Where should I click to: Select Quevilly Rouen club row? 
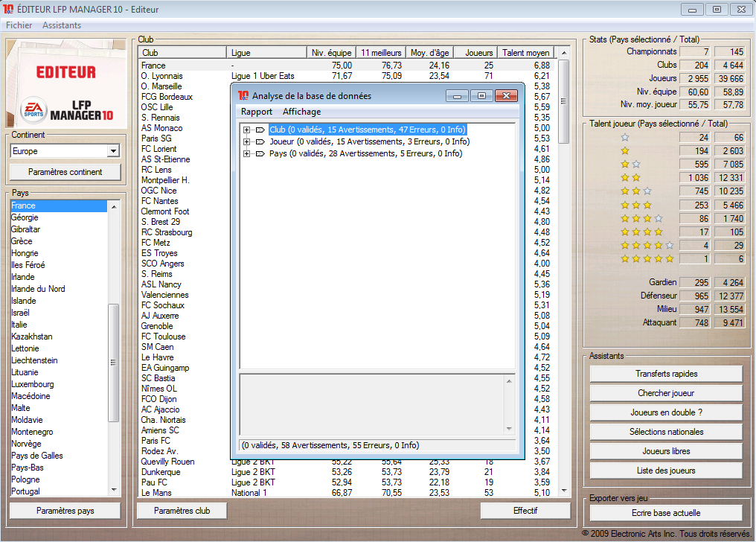pos(346,462)
